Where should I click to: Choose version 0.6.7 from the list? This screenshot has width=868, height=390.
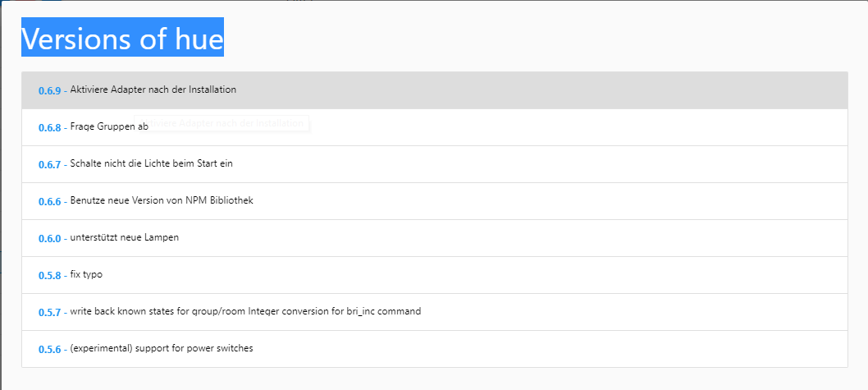49,164
